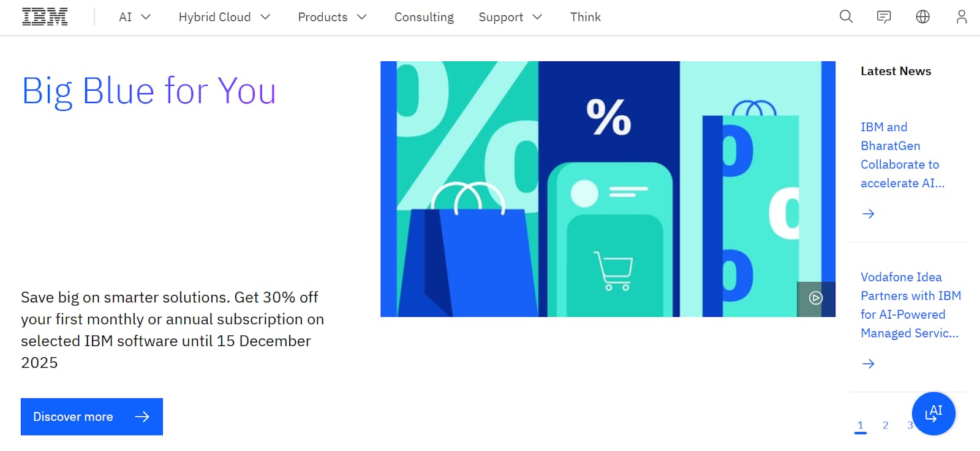Expand the AI navigation dropdown
This screenshot has height=451, width=980.
134,17
